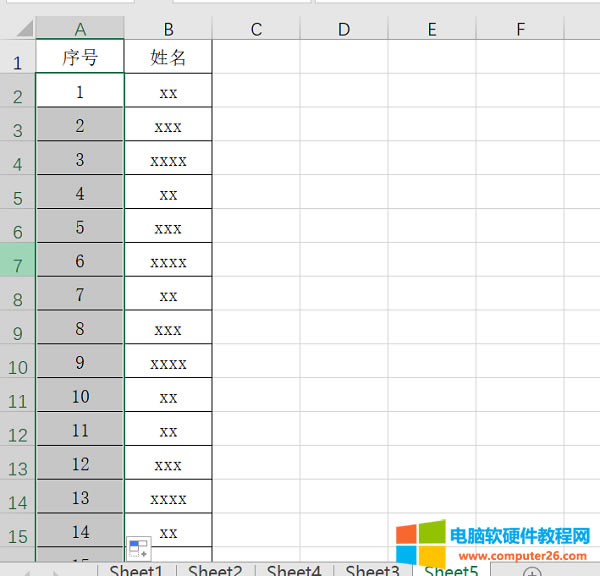Select column D header
Screen dimensions: 600x576
click(344, 29)
